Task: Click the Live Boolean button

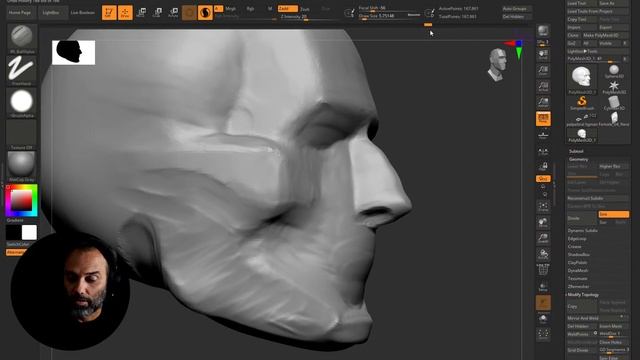Action: 83,13
